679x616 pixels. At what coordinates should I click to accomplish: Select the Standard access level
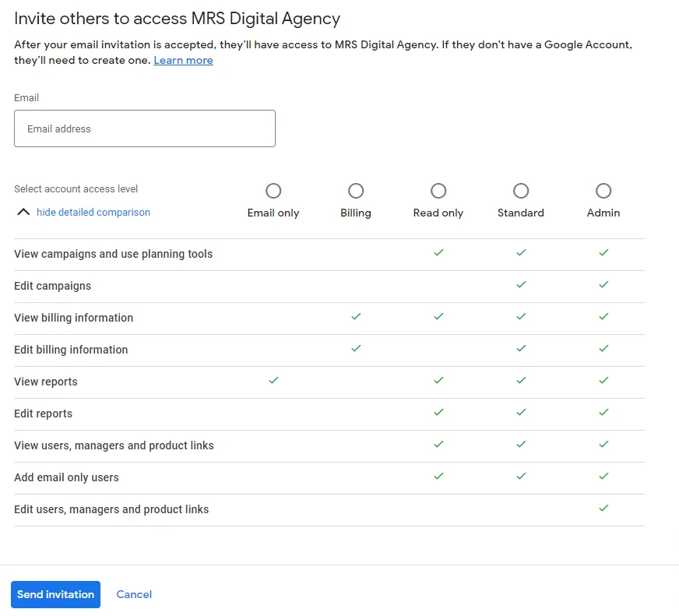(x=521, y=190)
